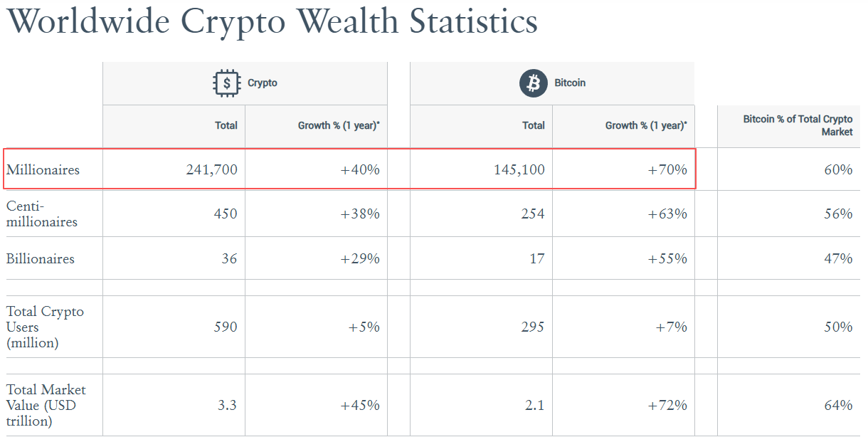The width and height of the screenshot is (868, 437).
Task: Click the Bitcoin logo icon
Action: [534, 83]
